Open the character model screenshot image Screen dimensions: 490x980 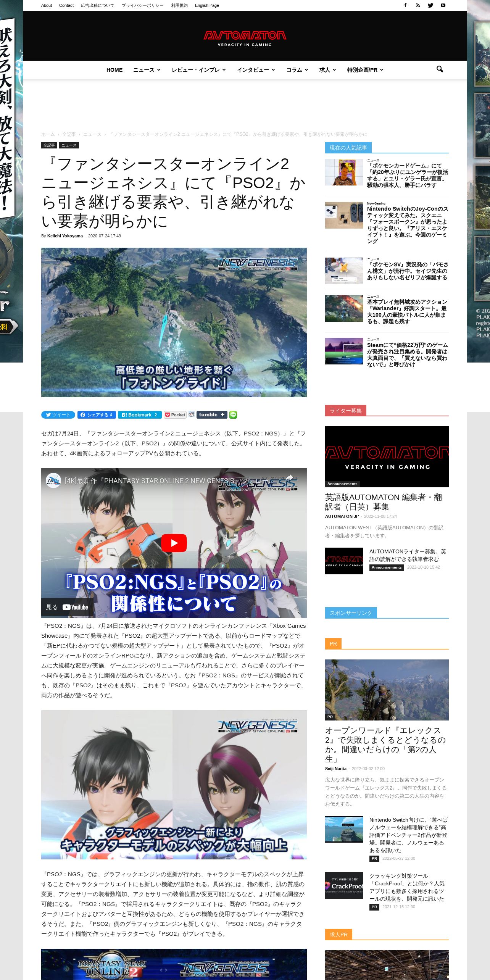[x=174, y=785]
